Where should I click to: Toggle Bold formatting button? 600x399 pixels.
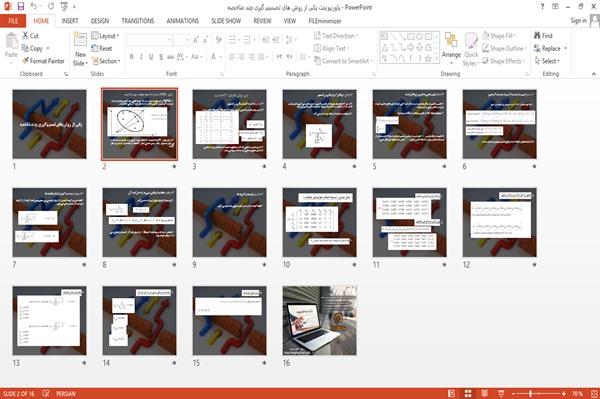click(132, 57)
